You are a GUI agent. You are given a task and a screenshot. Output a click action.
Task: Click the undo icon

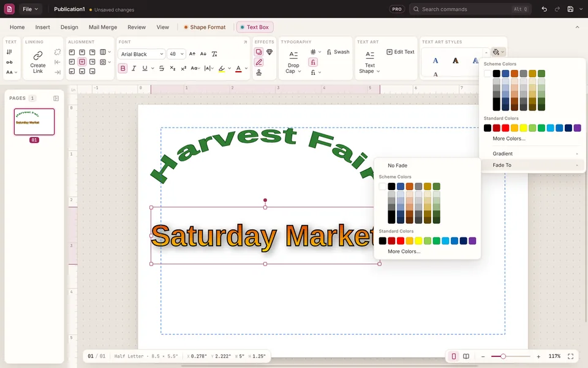(x=544, y=9)
